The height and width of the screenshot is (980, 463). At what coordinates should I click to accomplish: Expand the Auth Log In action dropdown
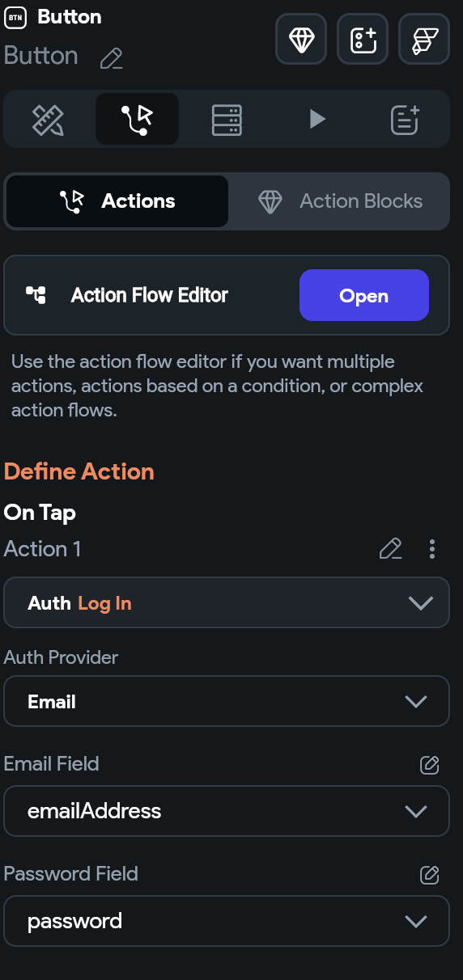[227, 602]
